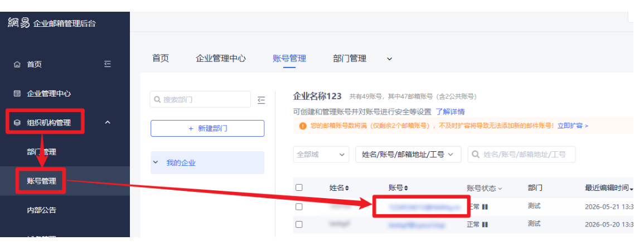Sort the table by 账号 column arrows
644x250 pixels.
(x=406, y=188)
